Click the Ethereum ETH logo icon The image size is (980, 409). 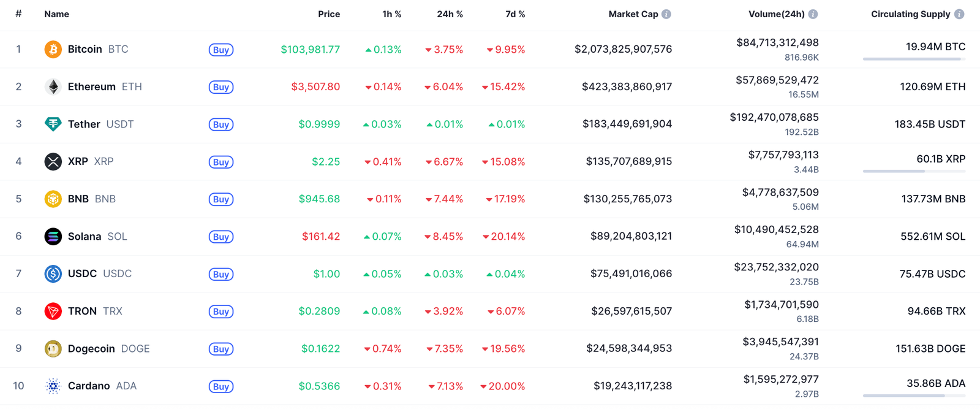(53, 86)
